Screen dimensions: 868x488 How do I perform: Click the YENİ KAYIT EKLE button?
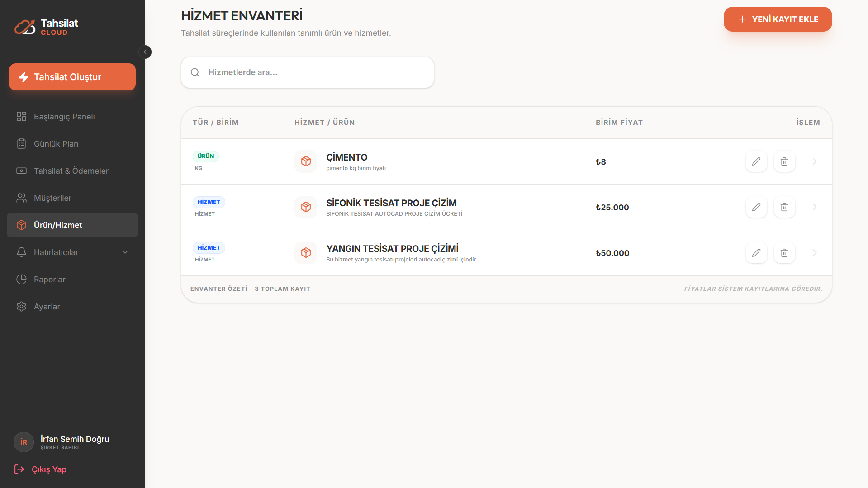click(x=778, y=19)
